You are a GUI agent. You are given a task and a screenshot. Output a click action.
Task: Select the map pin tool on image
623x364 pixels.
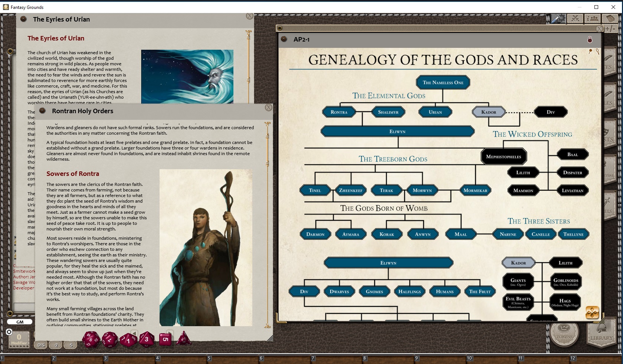tap(590, 52)
